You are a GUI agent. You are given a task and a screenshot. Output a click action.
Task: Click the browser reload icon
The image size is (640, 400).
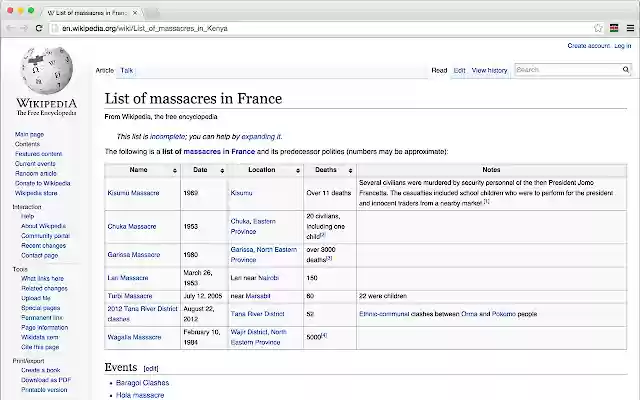(x=39, y=28)
